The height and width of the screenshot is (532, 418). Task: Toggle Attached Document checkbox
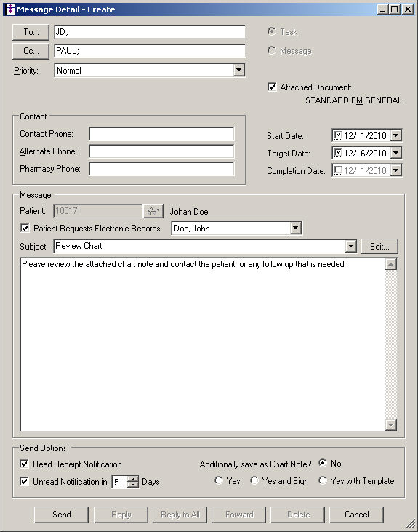tap(272, 87)
